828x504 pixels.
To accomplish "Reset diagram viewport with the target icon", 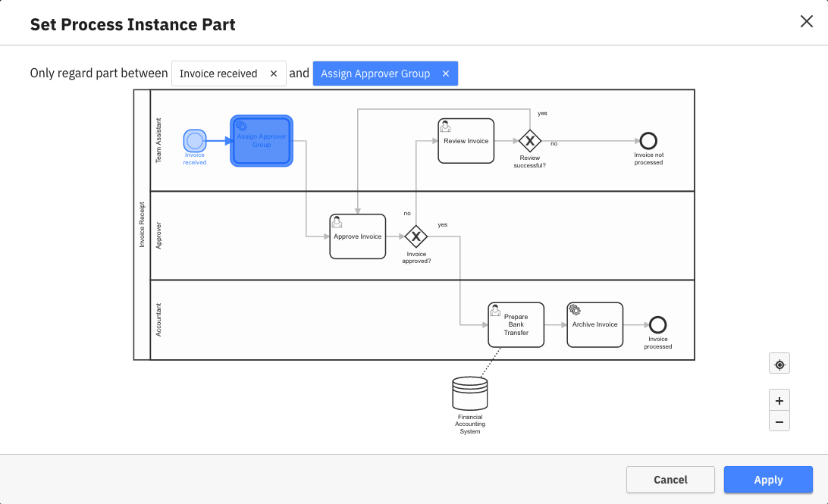I will click(779, 365).
